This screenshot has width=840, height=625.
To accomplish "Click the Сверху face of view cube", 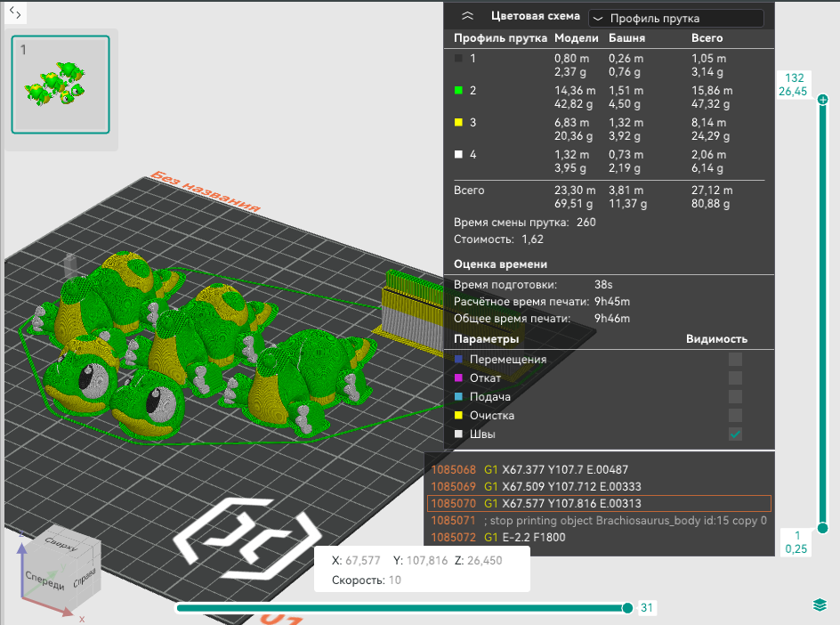I will click(61, 543).
